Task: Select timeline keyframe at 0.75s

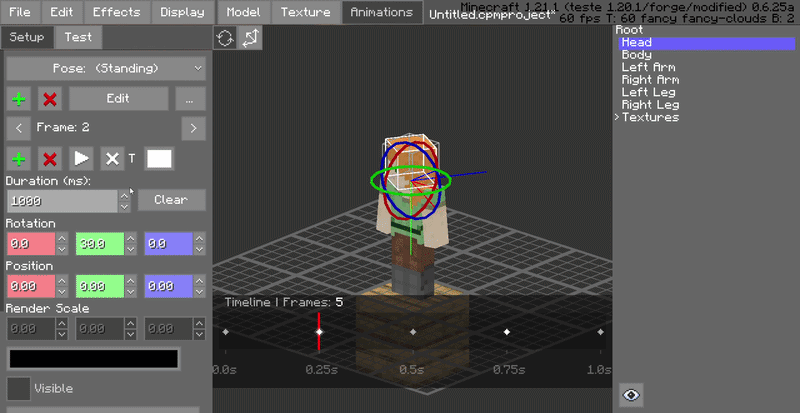Action: 507,332
